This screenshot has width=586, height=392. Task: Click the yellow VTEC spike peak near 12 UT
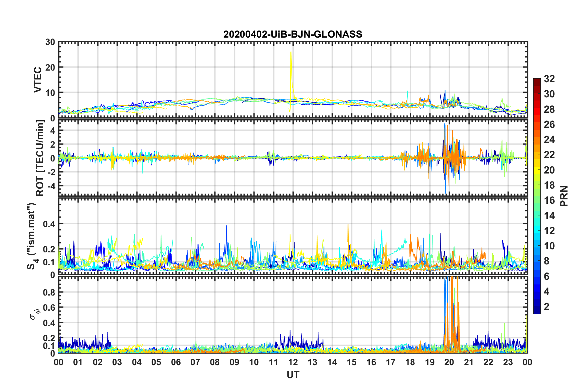(291, 52)
